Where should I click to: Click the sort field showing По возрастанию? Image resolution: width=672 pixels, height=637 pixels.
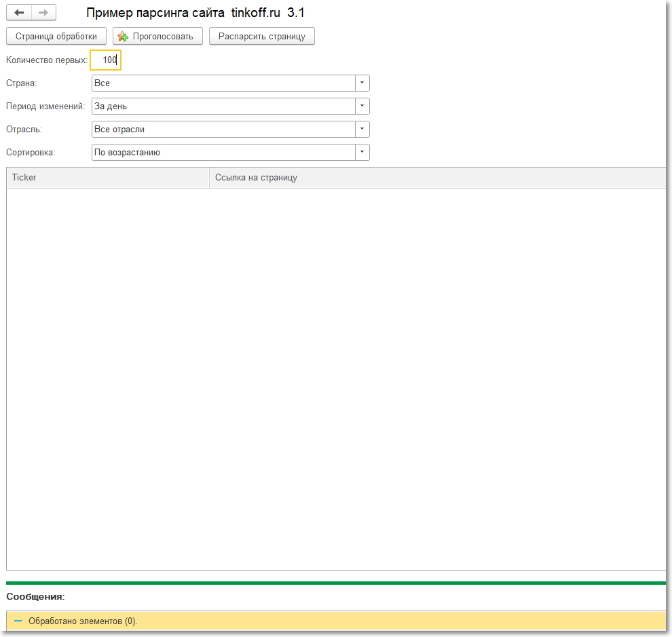pyautogui.click(x=224, y=153)
